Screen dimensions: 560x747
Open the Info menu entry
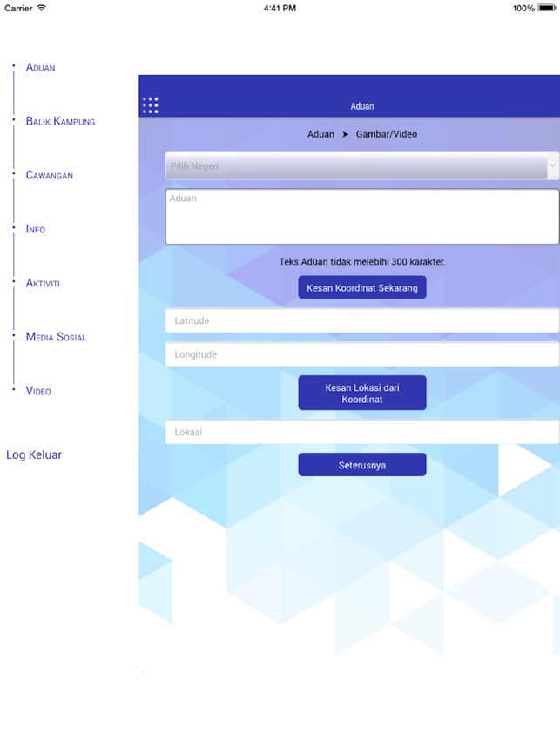click(36, 229)
